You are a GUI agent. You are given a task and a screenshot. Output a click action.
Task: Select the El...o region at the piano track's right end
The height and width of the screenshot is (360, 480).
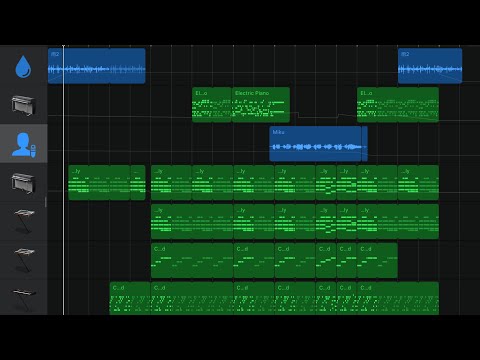(x=398, y=105)
